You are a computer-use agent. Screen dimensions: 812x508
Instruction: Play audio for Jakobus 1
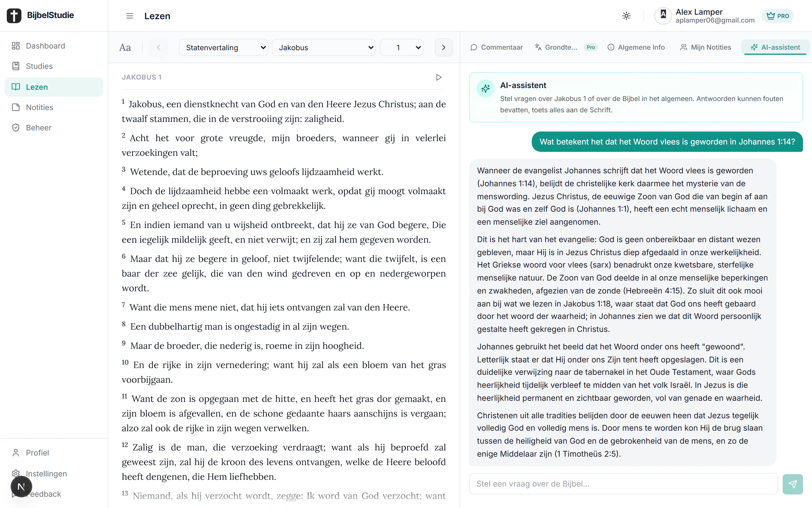[438, 77]
